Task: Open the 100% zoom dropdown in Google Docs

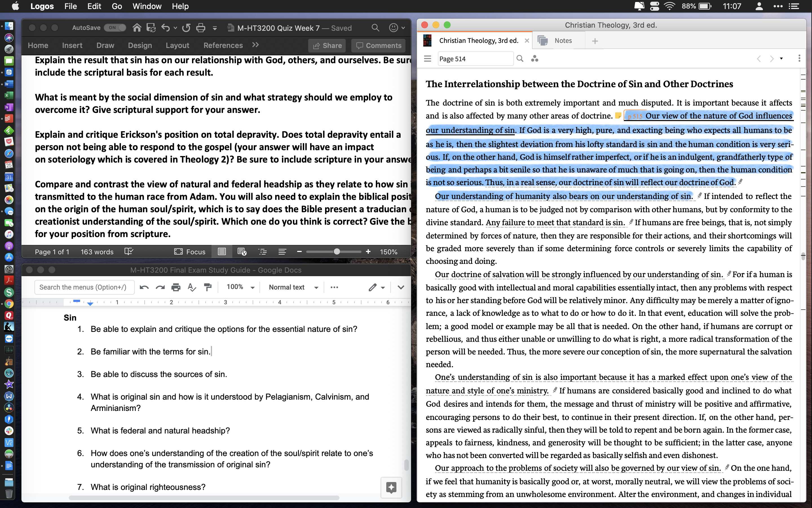Action: click(x=240, y=287)
